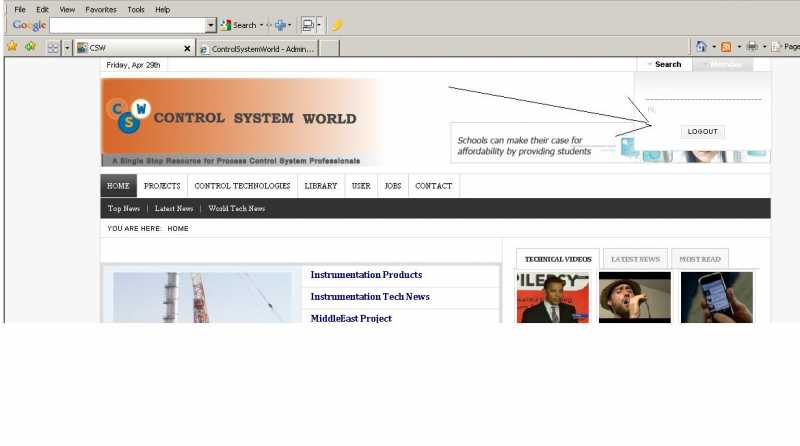The height and width of the screenshot is (446, 800).
Task: Open the Edit menu
Action: (x=42, y=9)
